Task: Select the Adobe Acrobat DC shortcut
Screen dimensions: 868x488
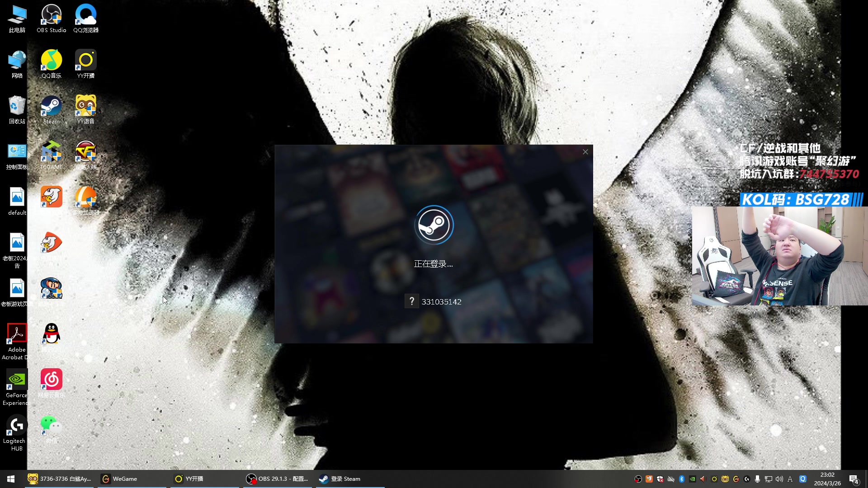Action: click(17, 342)
